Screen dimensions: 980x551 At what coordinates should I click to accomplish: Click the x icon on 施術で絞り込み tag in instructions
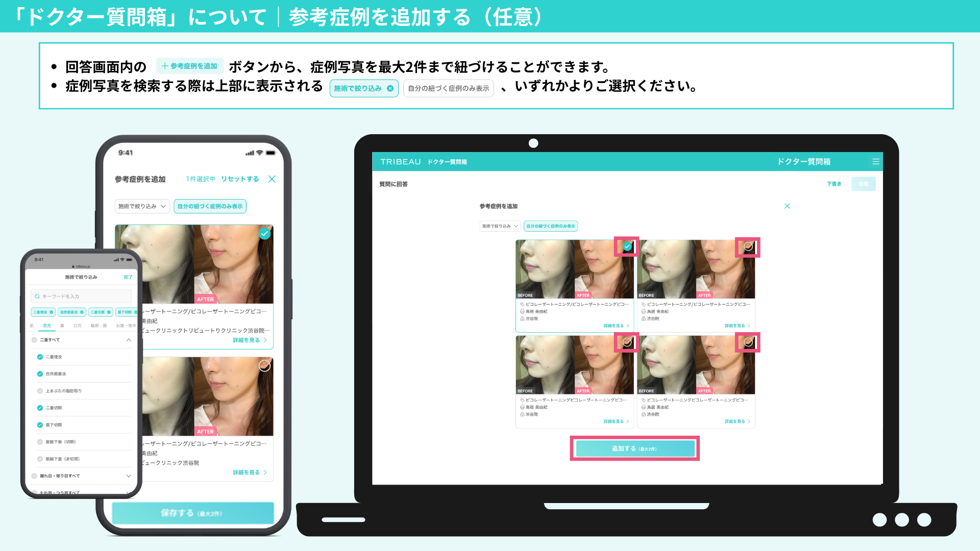point(390,88)
